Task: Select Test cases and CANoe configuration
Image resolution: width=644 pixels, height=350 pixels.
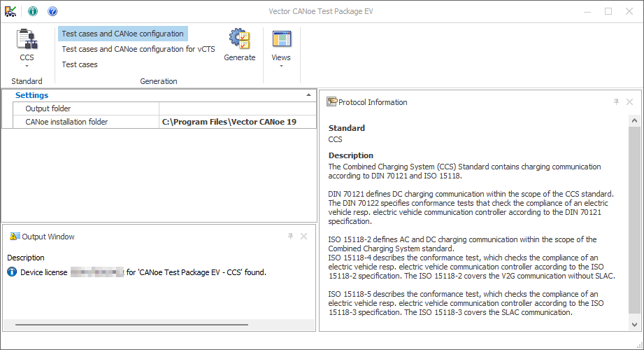Action: (x=123, y=34)
